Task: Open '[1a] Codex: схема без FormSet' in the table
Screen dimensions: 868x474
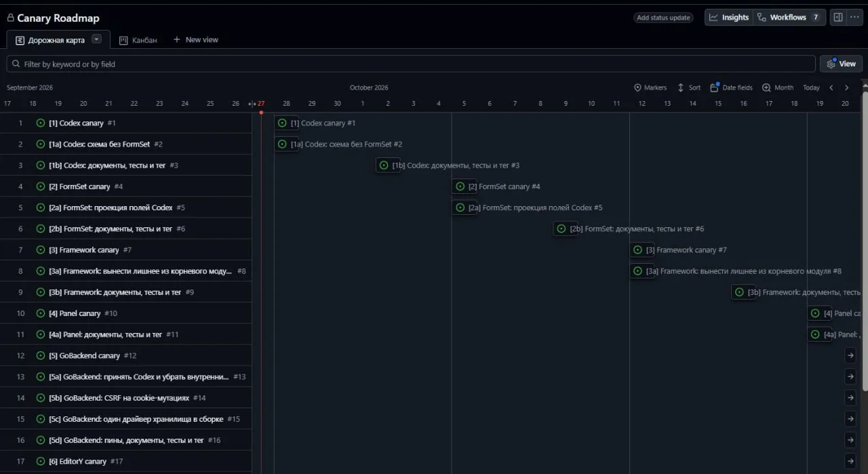Action: click(100, 144)
